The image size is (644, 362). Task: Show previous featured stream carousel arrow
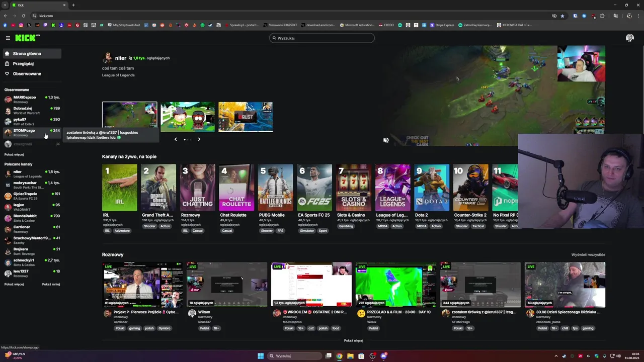pyautogui.click(x=176, y=139)
